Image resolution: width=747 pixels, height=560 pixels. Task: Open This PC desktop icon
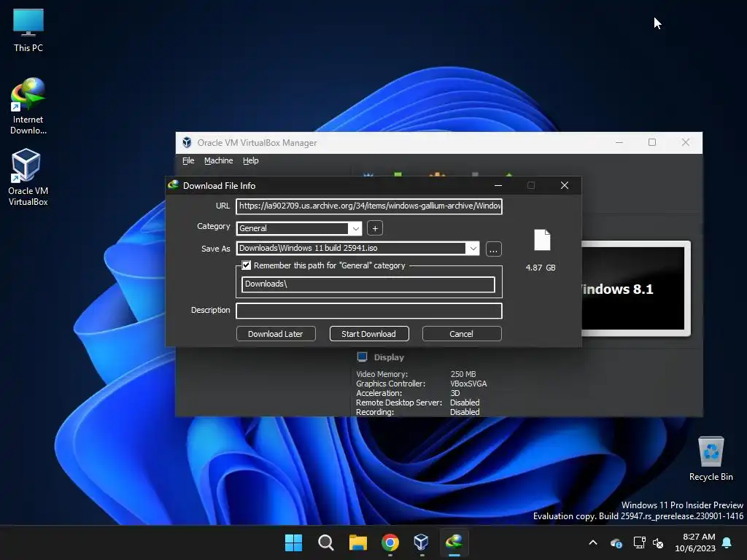coord(28,31)
